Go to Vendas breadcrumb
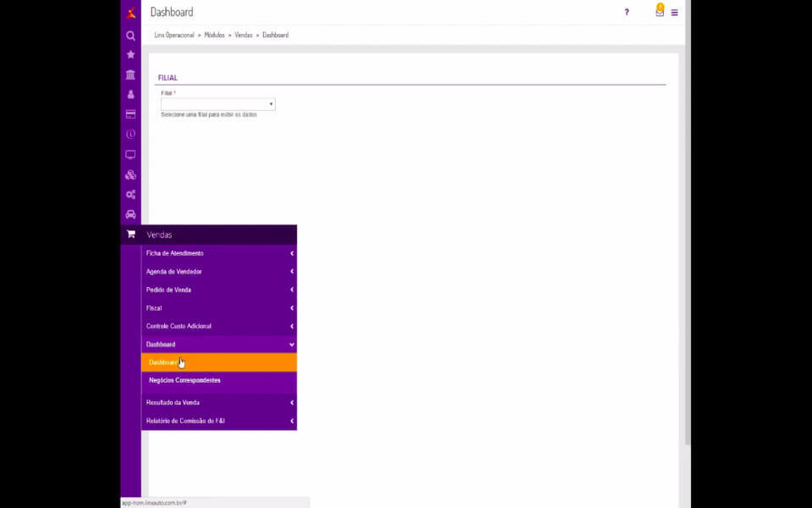 tap(244, 36)
